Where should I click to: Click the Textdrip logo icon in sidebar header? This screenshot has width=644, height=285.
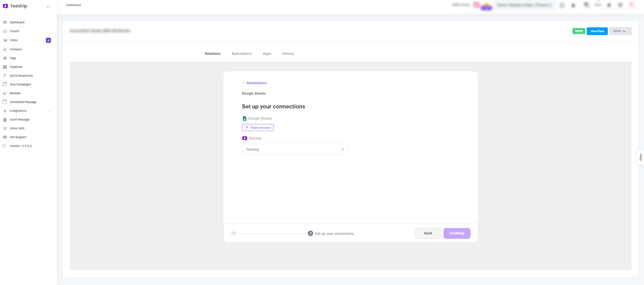click(x=5, y=6)
